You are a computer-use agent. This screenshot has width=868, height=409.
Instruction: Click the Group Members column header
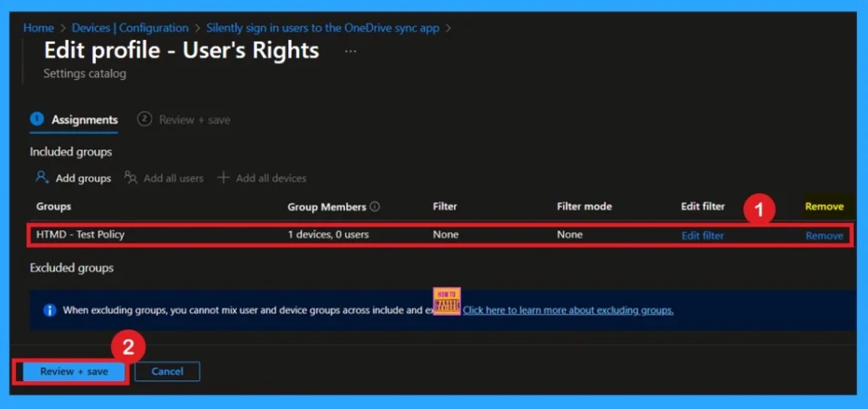tap(326, 207)
